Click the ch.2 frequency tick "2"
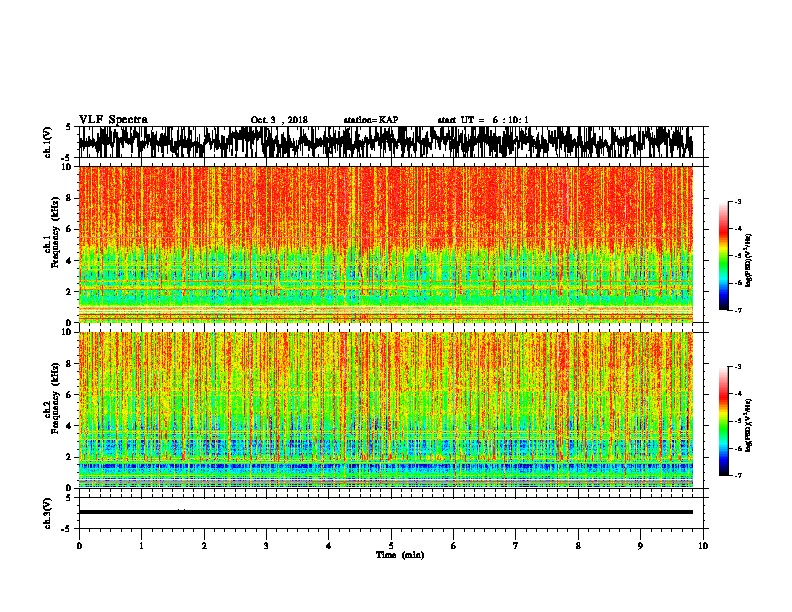Screen dimensions: 792x612 click(x=70, y=457)
